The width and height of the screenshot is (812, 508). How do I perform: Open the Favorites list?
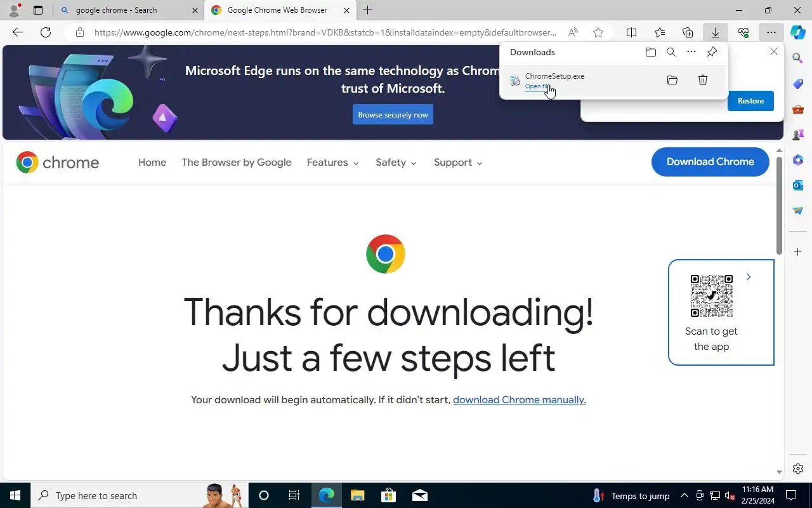click(660, 32)
